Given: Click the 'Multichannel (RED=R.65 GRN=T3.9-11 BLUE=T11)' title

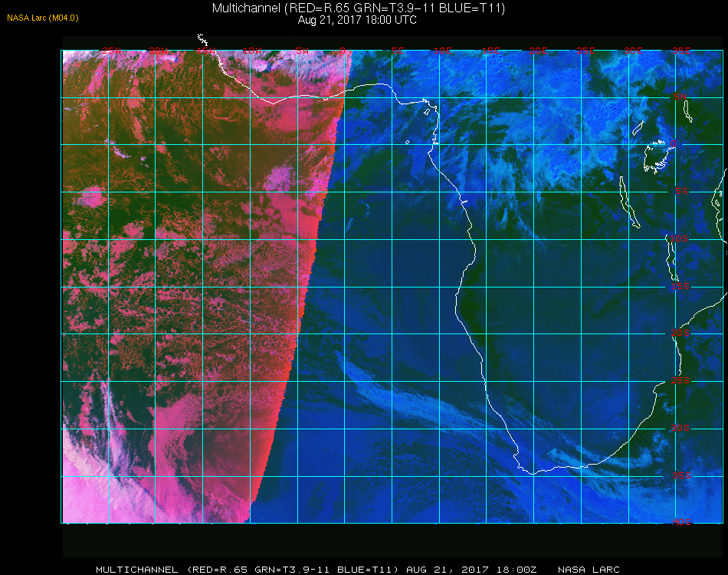Looking at the screenshot, I should coord(358,8).
